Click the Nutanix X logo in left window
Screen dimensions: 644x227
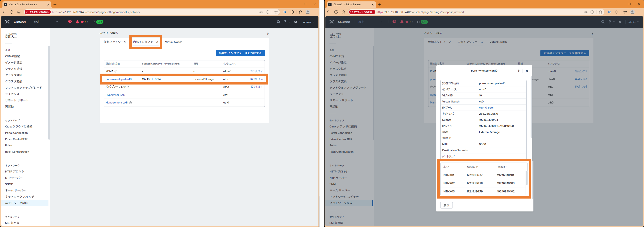(x=7, y=22)
